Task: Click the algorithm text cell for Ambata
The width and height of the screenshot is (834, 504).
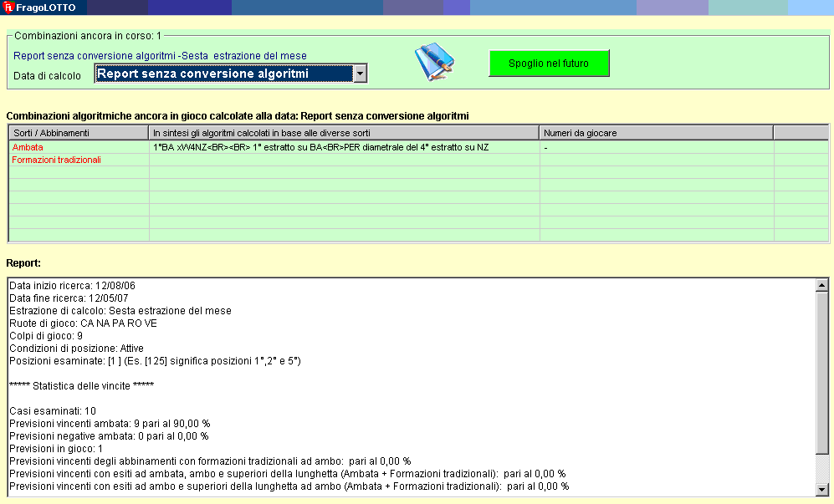Action: (344, 147)
